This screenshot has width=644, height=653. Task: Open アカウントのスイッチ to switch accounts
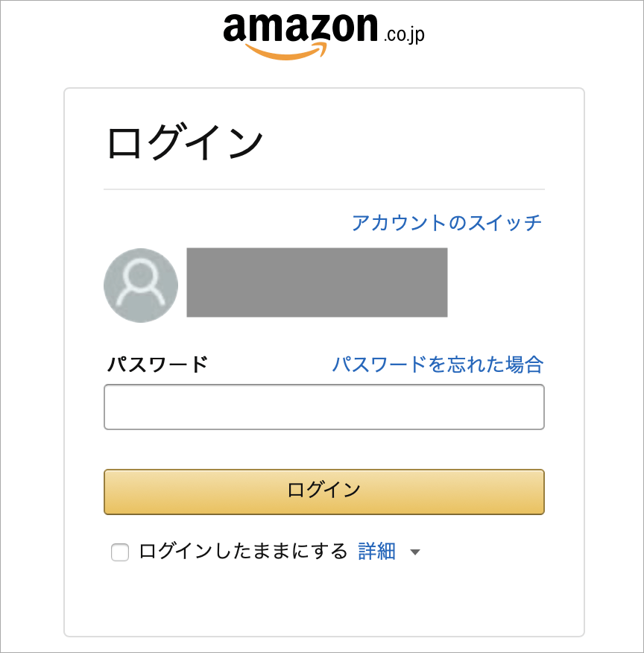point(447,221)
